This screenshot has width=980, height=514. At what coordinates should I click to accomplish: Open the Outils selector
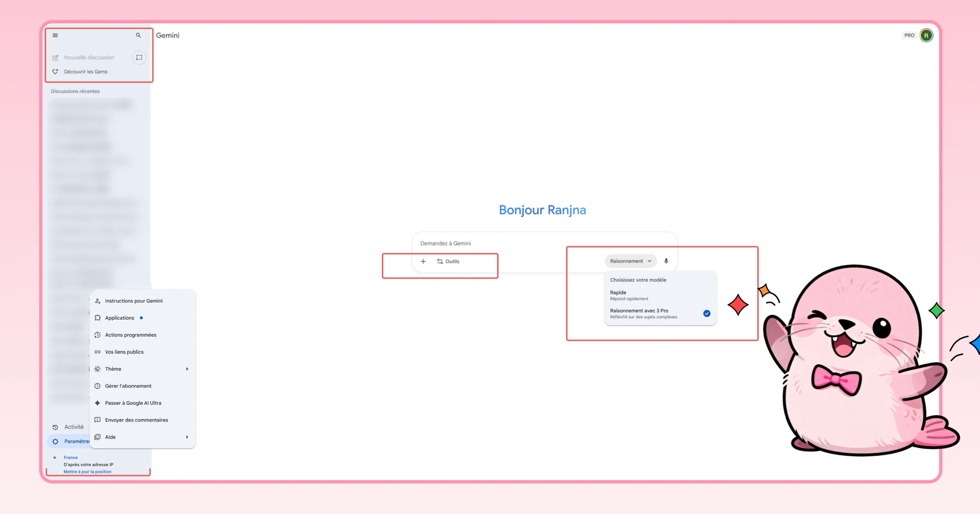448,261
